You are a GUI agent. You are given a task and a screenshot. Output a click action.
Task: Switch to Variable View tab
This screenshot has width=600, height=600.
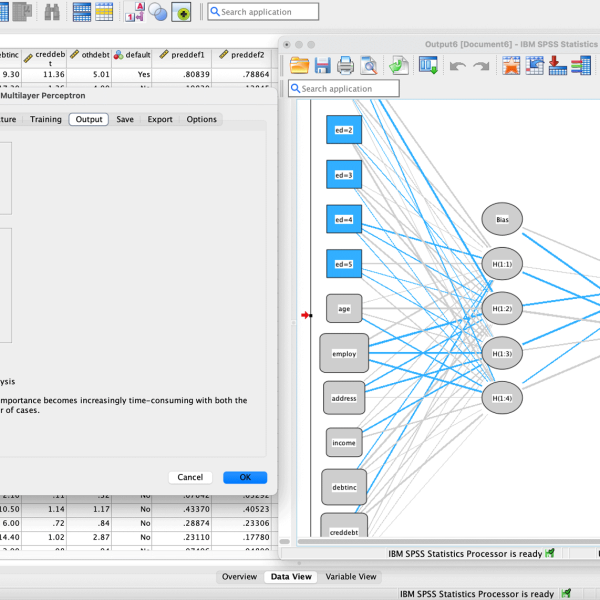pyautogui.click(x=351, y=576)
